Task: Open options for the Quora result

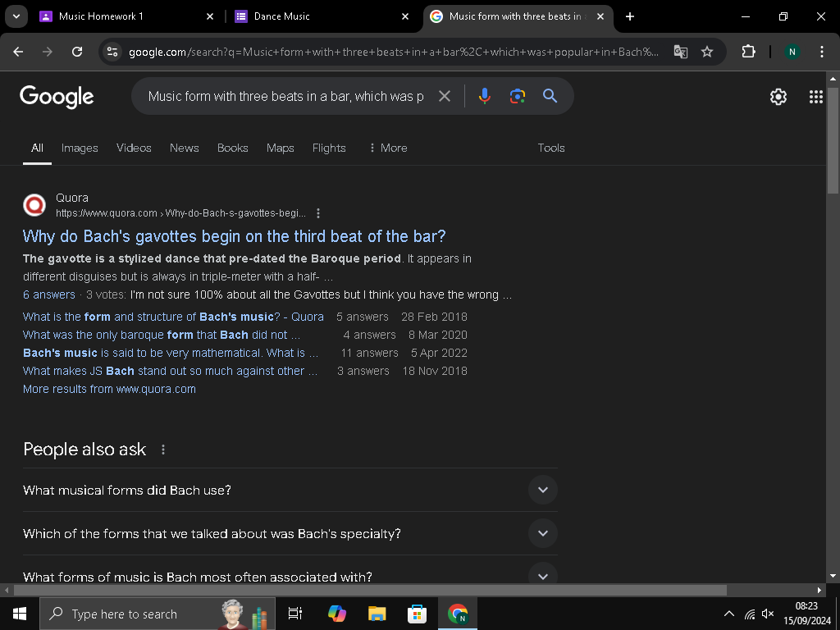Action: 318,213
